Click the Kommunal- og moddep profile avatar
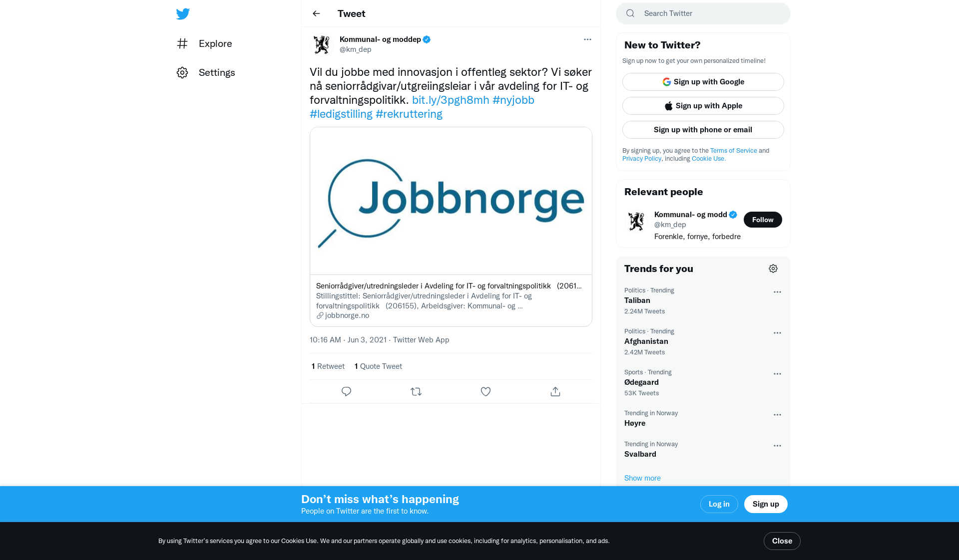 (x=322, y=44)
